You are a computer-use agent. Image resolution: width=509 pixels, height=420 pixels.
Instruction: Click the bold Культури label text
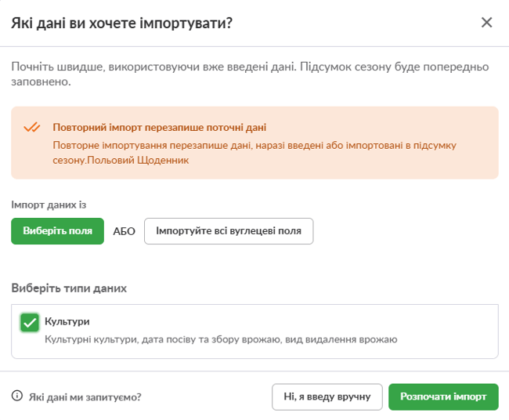point(67,321)
